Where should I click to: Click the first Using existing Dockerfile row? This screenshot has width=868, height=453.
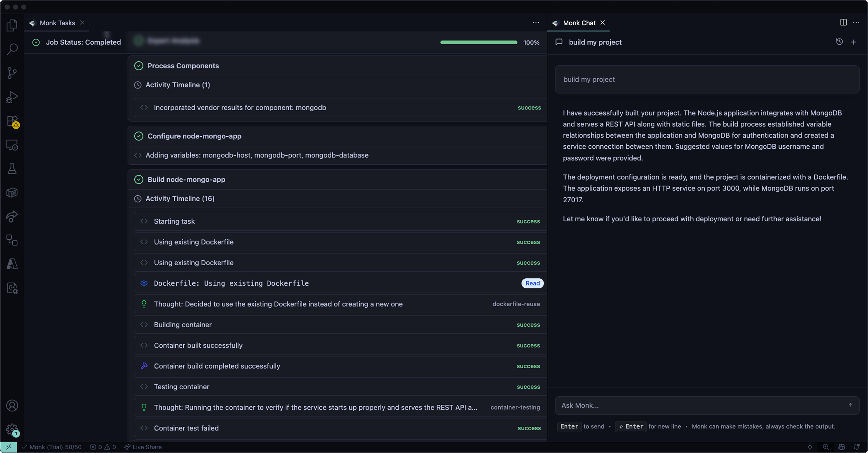pyautogui.click(x=340, y=242)
